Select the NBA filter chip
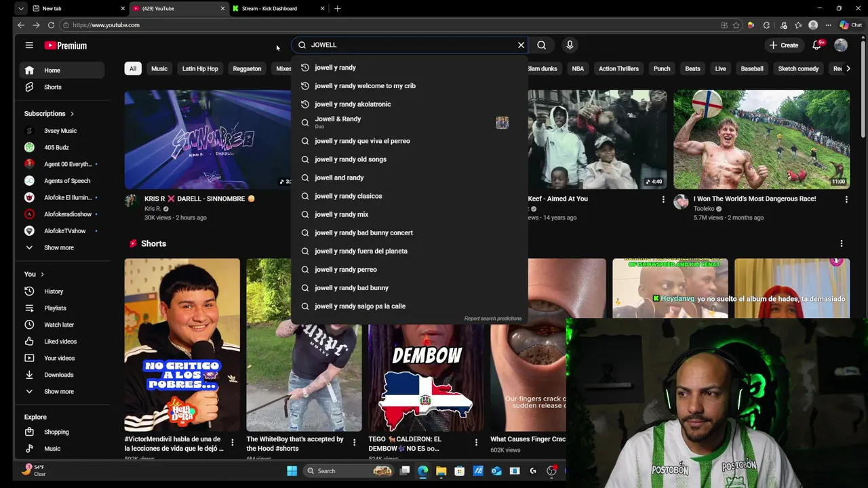The image size is (868, 488). (578, 68)
